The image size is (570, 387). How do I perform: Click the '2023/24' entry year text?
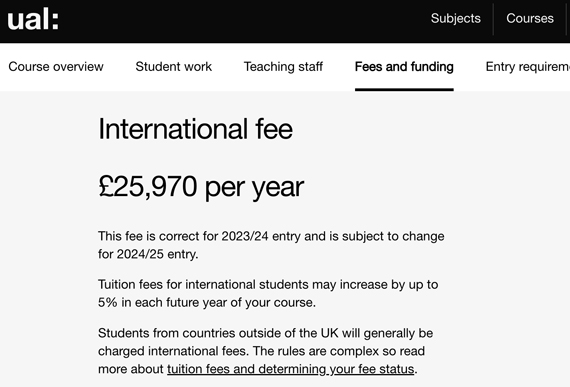245,236
